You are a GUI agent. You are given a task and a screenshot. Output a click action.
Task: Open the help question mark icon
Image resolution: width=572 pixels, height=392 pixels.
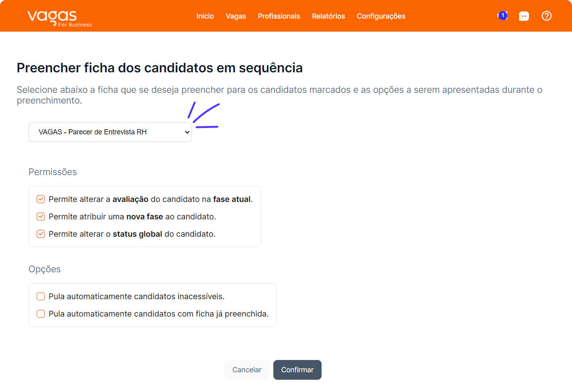547,16
